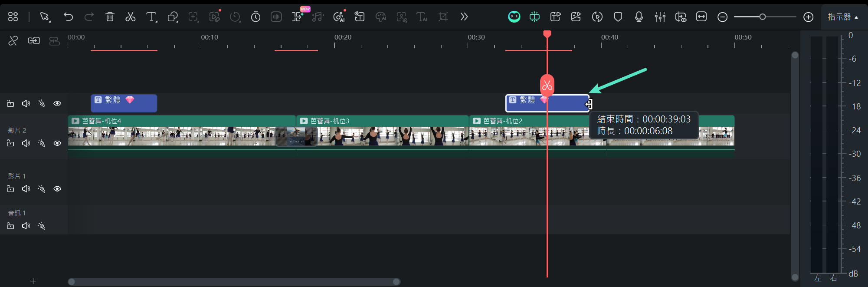Open the Speed clock tool

[255, 17]
